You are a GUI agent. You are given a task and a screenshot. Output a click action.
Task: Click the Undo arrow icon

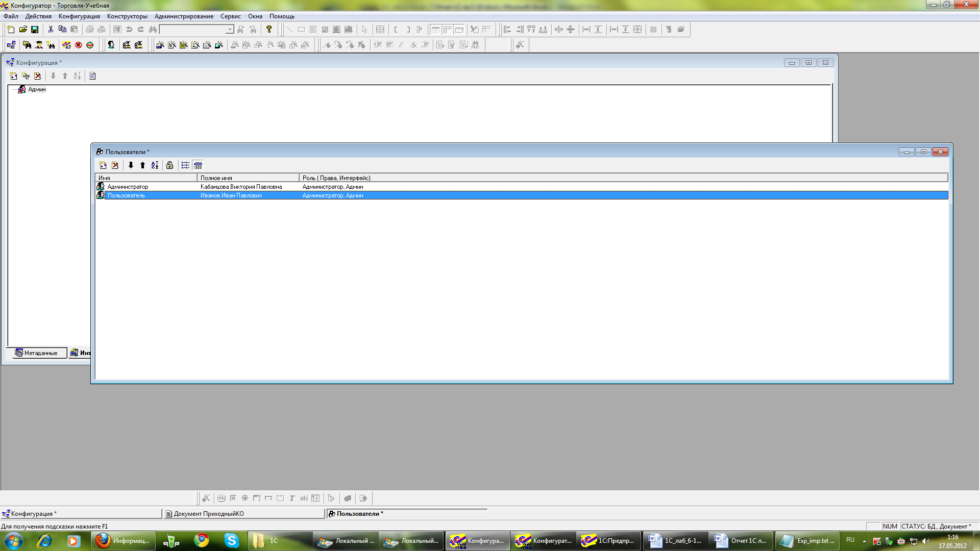click(129, 30)
